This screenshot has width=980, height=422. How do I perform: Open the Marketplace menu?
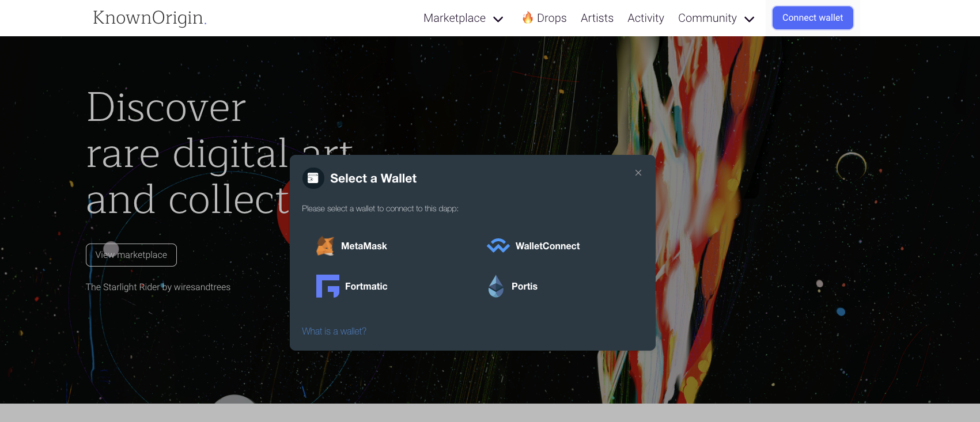[455, 18]
